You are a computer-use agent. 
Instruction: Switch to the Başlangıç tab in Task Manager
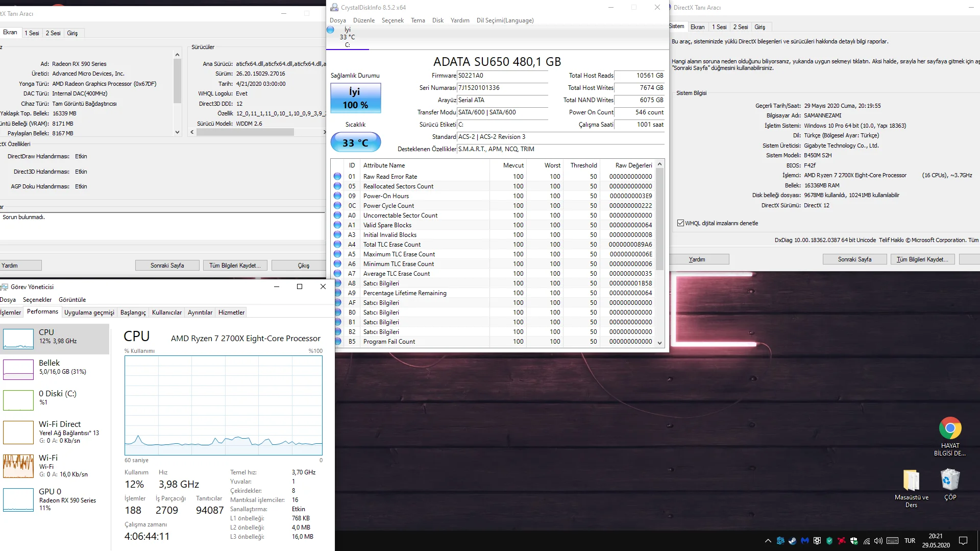133,312
